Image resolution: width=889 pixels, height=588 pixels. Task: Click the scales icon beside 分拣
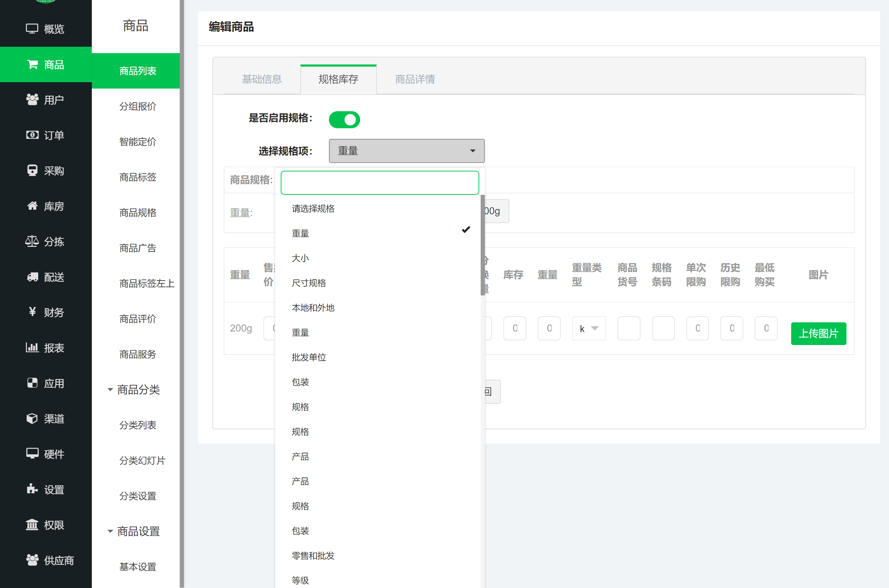coord(32,242)
